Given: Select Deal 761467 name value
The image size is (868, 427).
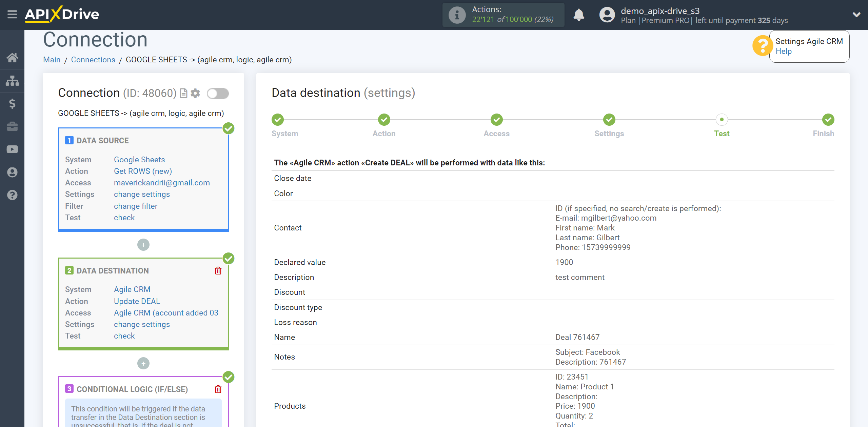Looking at the screenshot, I should click(x=577, y=337).
